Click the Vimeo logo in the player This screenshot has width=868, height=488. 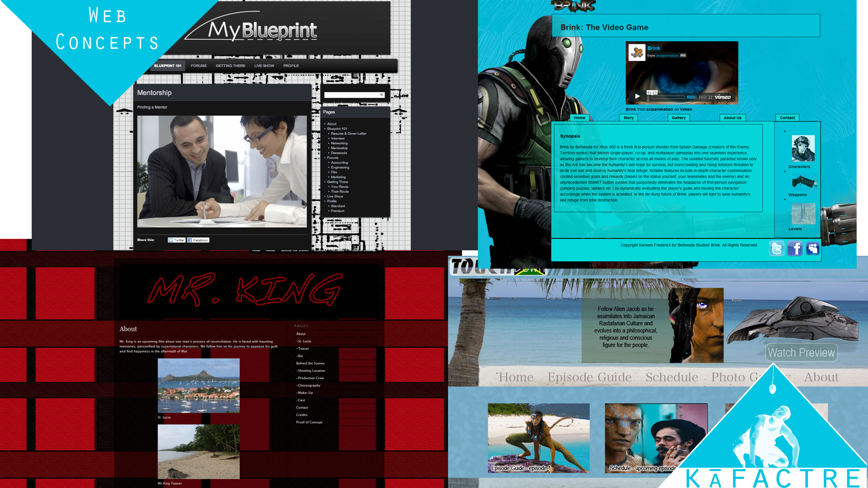coord(722,97)
